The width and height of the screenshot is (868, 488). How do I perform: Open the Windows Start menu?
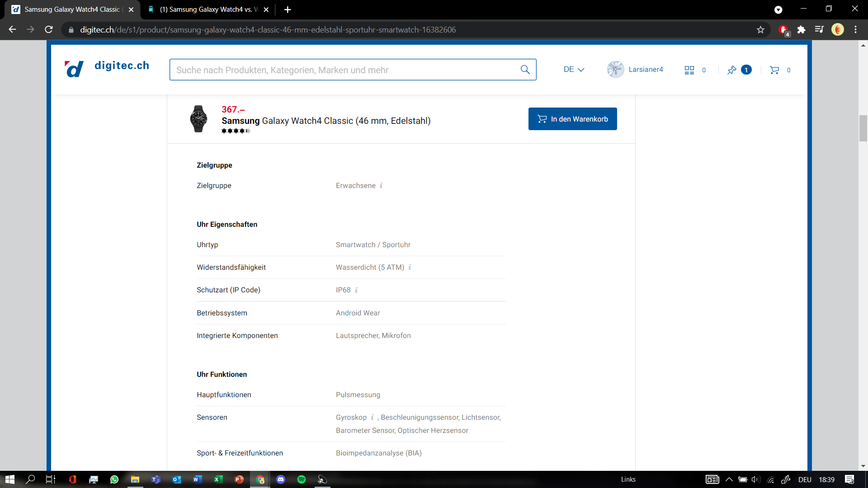(x=10, y=479)
